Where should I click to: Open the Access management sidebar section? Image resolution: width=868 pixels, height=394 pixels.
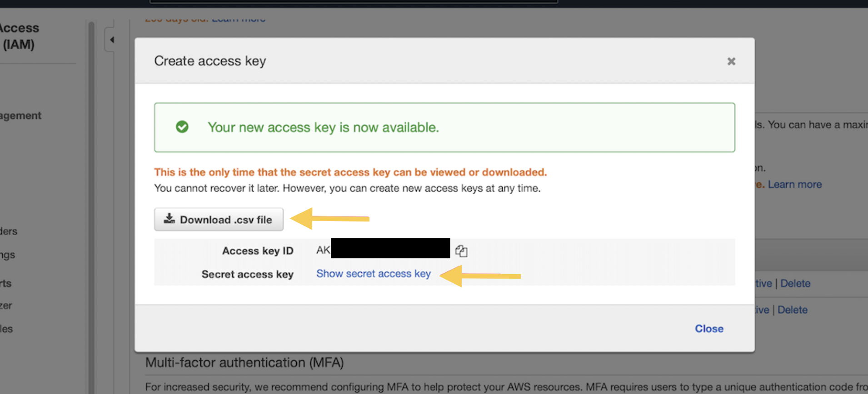[x=20, y=116]
